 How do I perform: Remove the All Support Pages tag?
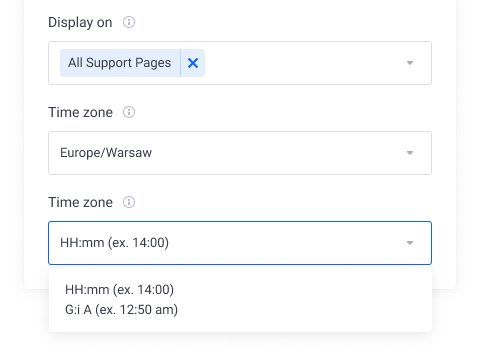[193, 63]
